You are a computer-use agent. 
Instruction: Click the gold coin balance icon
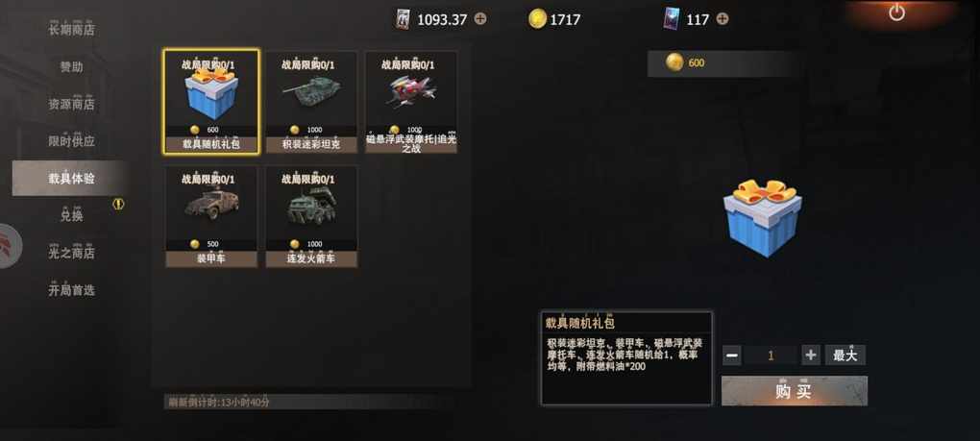coord(537,19)
